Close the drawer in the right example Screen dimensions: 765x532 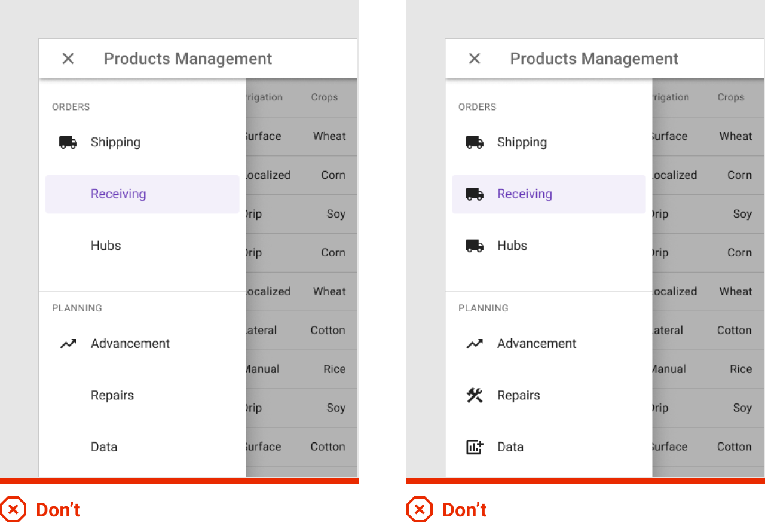pos(475,59)
